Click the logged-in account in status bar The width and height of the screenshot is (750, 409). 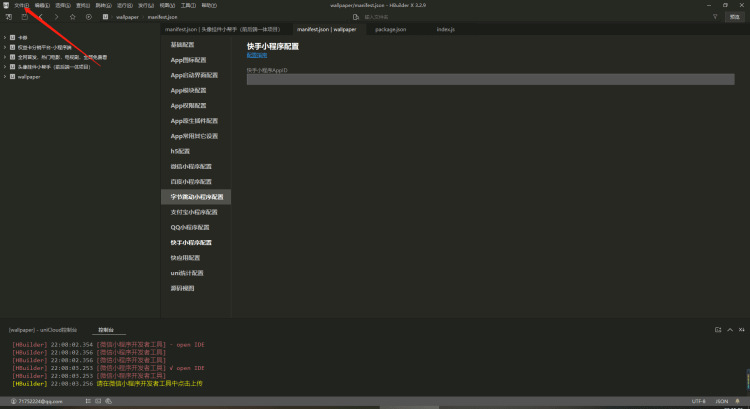(x=37, y=401)
